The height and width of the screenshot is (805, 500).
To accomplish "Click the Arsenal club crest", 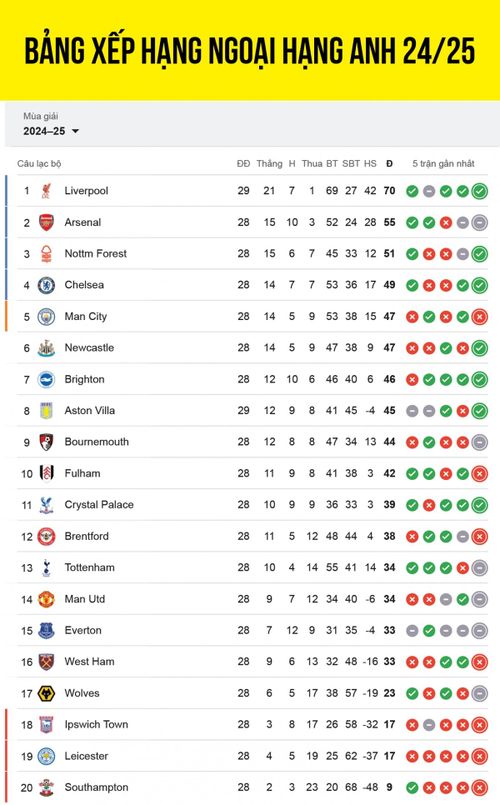I will tap(46, 222).
